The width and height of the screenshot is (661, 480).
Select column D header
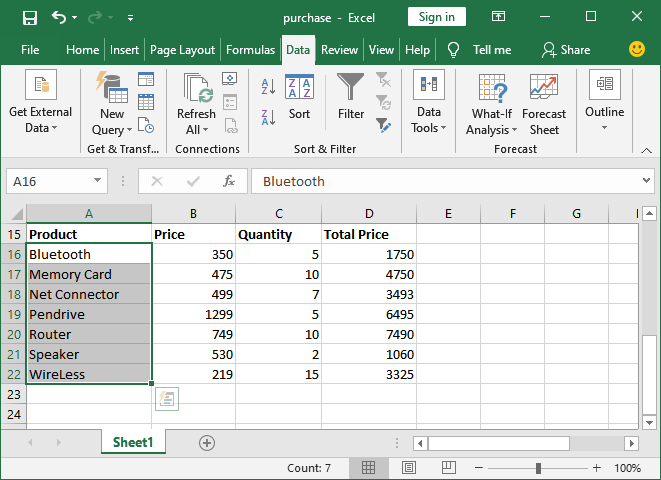(369, 214)
